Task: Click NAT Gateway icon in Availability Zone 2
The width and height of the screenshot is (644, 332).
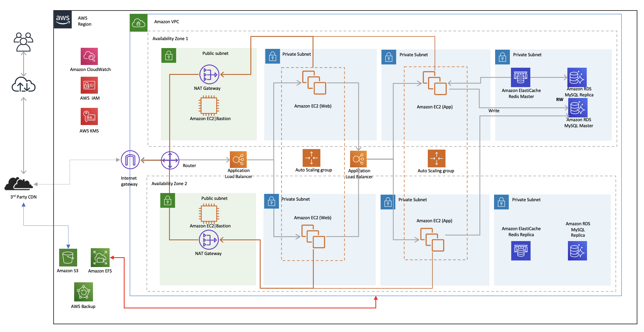Action: click(x=209, y=240)
